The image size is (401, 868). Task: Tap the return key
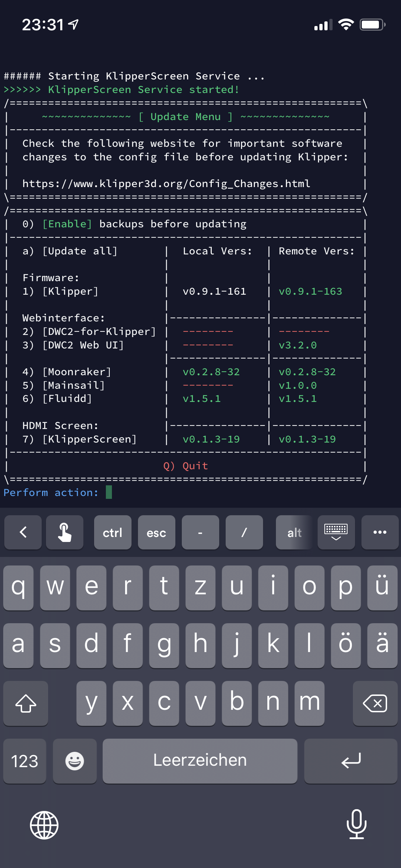pyautogui.click(x=351, y=761)
